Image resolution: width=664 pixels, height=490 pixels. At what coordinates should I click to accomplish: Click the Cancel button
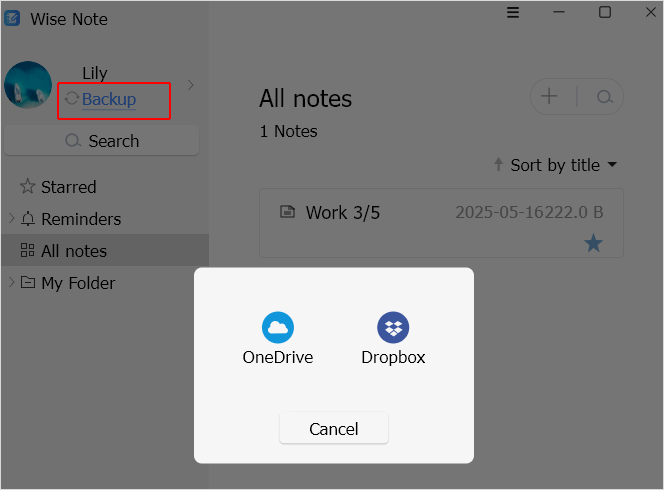coord(334,428)
